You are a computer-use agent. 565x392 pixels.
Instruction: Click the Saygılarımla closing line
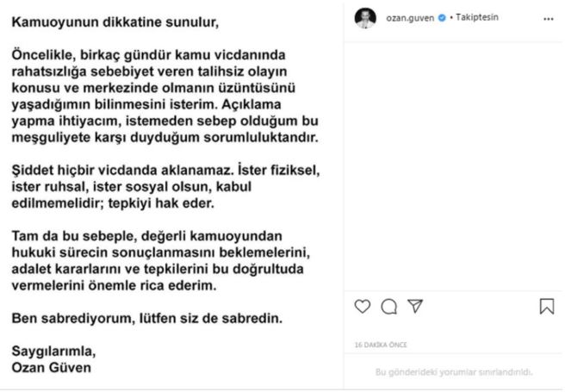[53, 351]
